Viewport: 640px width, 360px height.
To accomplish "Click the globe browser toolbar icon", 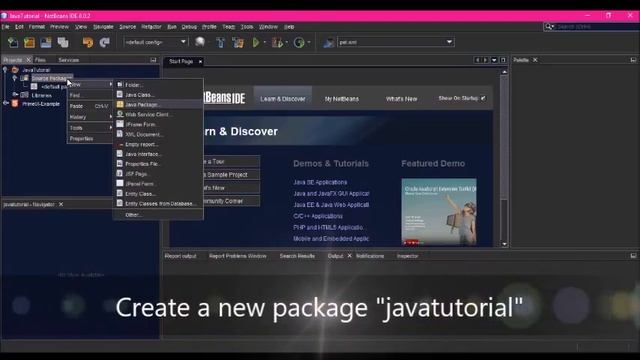I will click(200, 42).
